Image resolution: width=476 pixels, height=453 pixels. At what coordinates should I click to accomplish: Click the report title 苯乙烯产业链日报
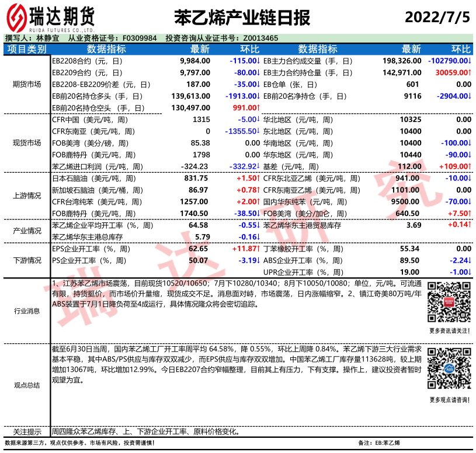(242, 17)
